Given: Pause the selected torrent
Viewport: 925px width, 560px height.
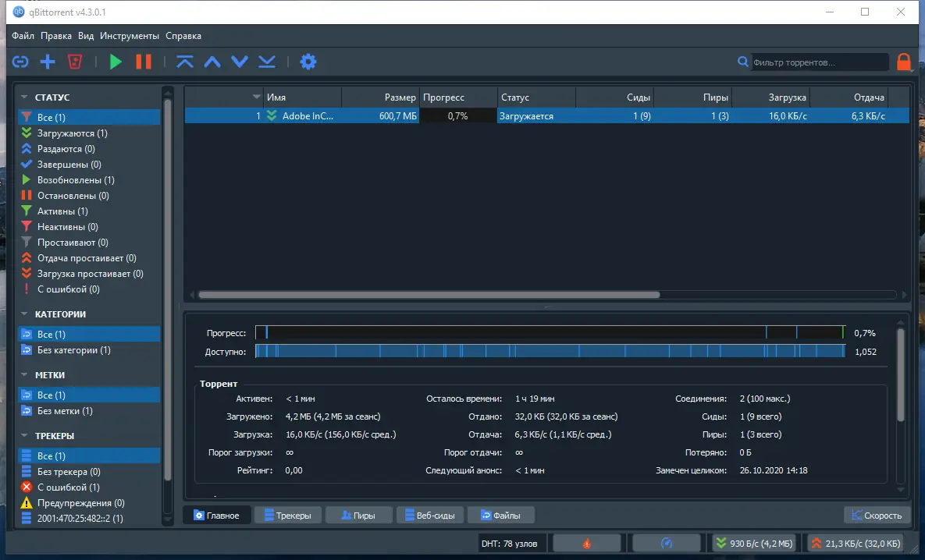Looking at the screenshot, I should point(144,62).
